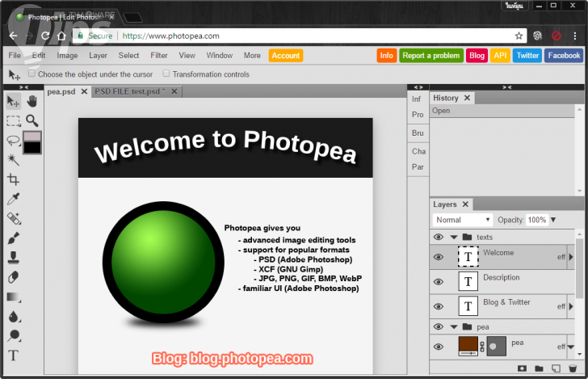This screenshot has width=588, height=379.
Task: Switch to PSD FILE test.psd tab
Action: (x=130, y=91)
